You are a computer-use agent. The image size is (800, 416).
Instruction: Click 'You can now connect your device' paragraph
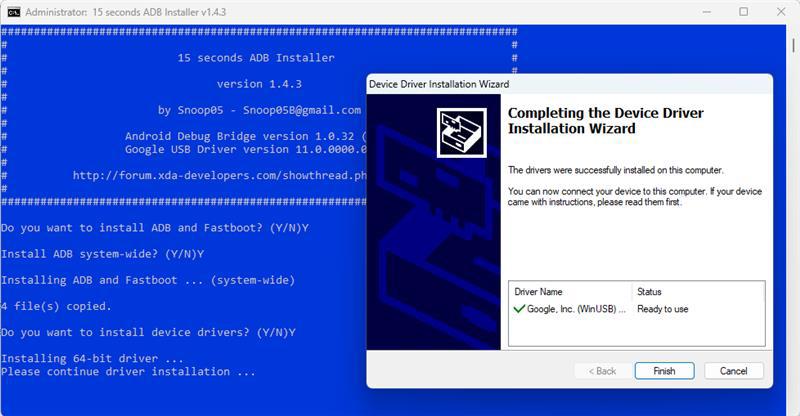(x=635, y=197)
